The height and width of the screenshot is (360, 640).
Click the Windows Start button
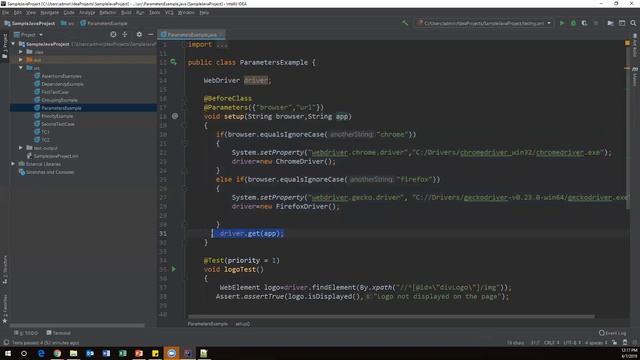click(x=8, y=353)
